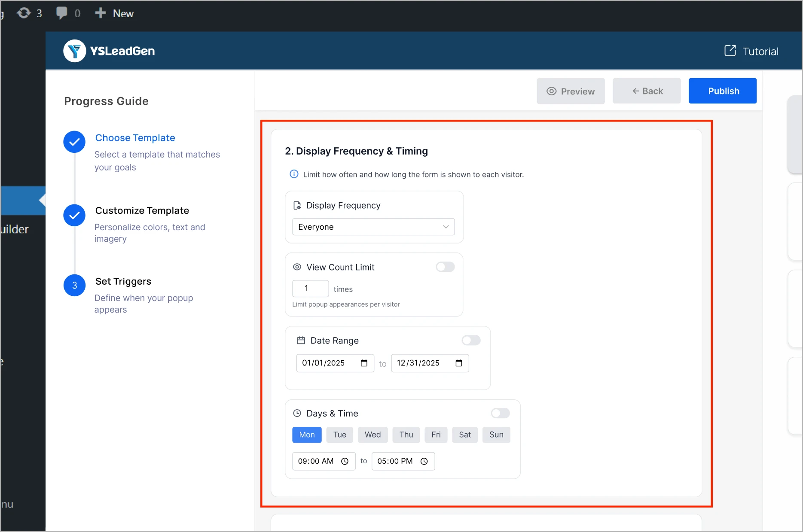Click the Choose Template checkmark step circle

tap(74, 142)
